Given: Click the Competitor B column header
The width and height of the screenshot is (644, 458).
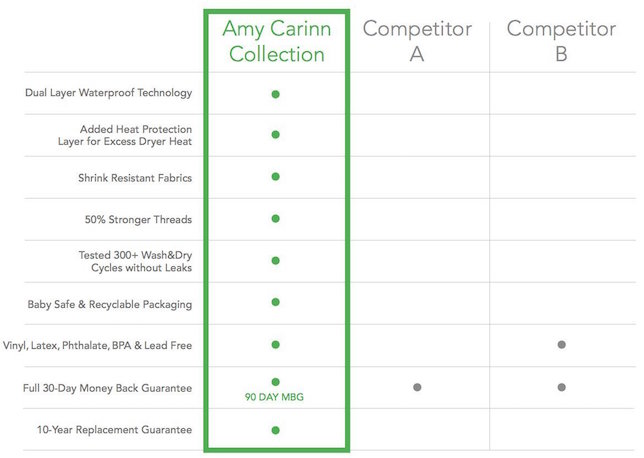Looking at the screenshot, I should click(561, 40).
